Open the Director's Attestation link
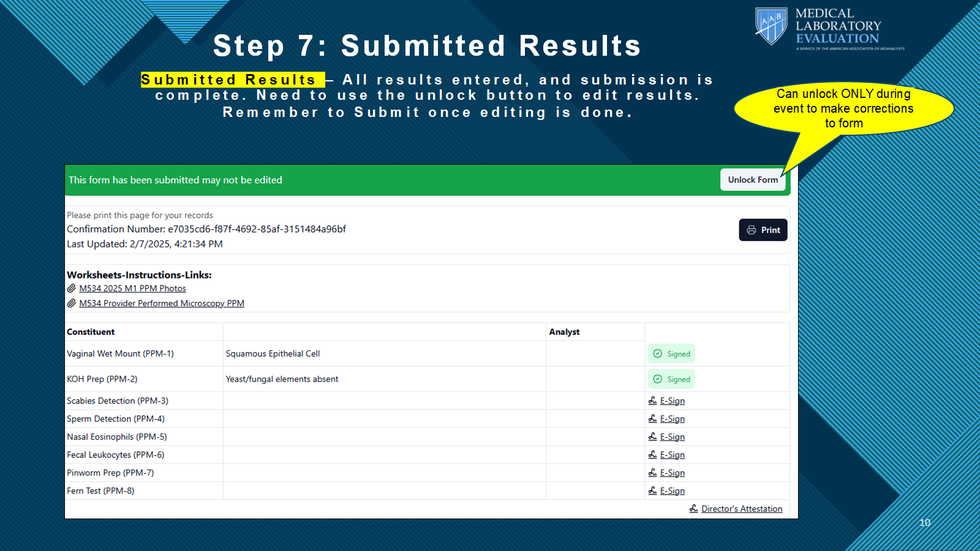Image resolution: width=980 pixels, height=551 pixels. point(741,509)
